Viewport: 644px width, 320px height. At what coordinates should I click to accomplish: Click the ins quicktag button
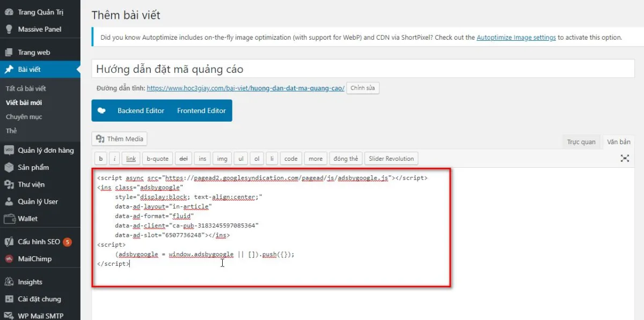[202, 159]
